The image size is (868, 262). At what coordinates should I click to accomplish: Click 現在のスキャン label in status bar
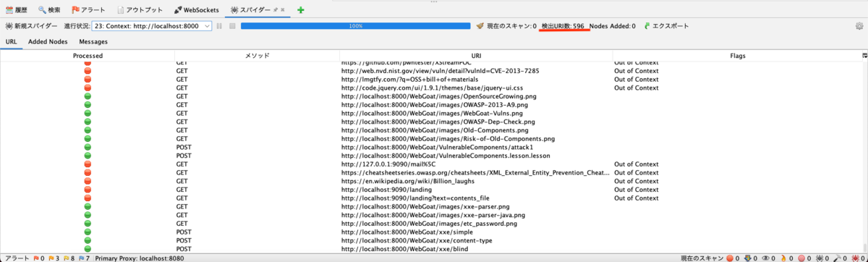coord(702,258)
